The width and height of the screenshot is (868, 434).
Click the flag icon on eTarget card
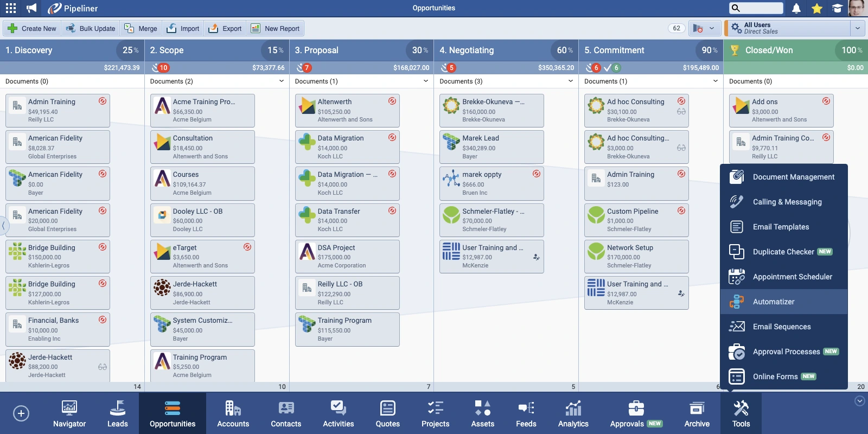point(247,247)
